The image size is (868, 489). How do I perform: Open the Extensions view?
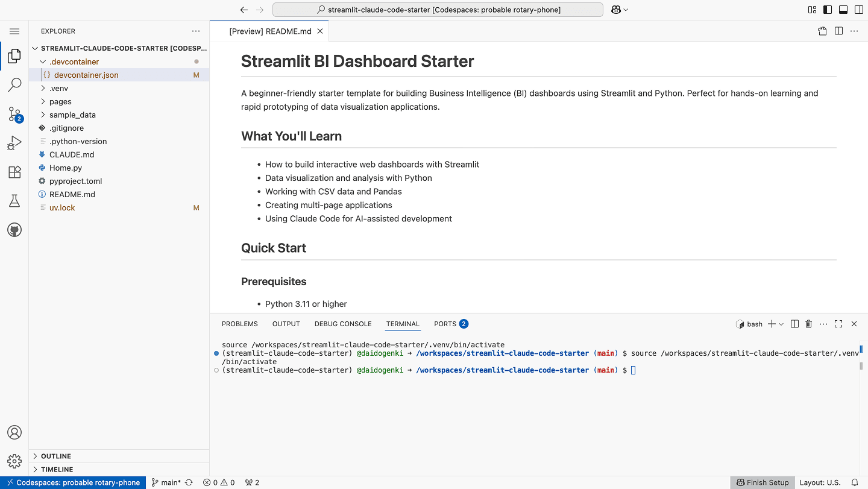coord(14,172)
